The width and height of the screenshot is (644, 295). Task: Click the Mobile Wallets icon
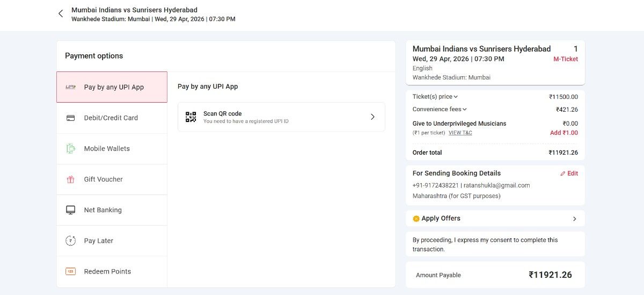click(x=70, y=148)
